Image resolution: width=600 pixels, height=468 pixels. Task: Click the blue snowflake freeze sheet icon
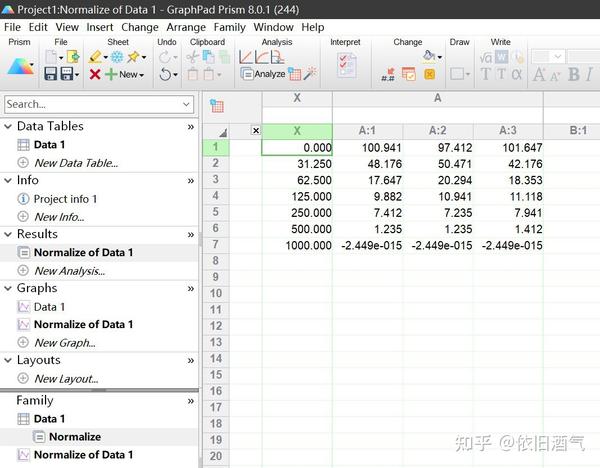tap(117, 57)
